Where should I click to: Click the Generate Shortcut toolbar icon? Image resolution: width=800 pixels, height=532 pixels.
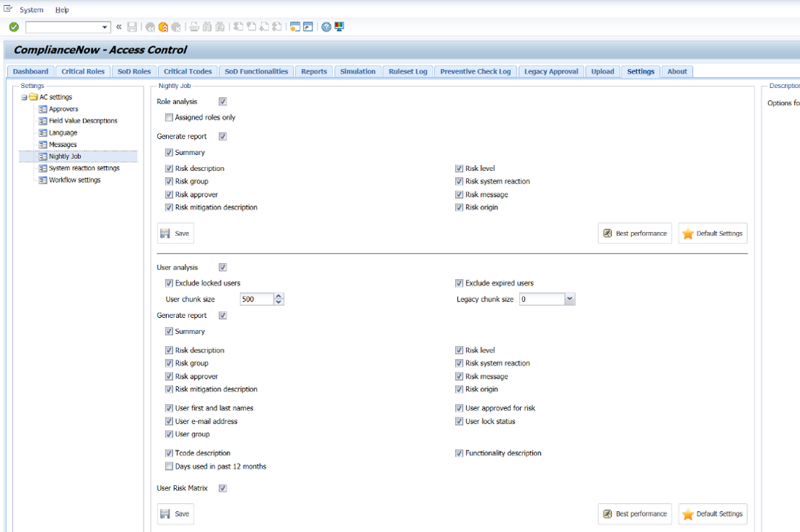click(307, 27)
